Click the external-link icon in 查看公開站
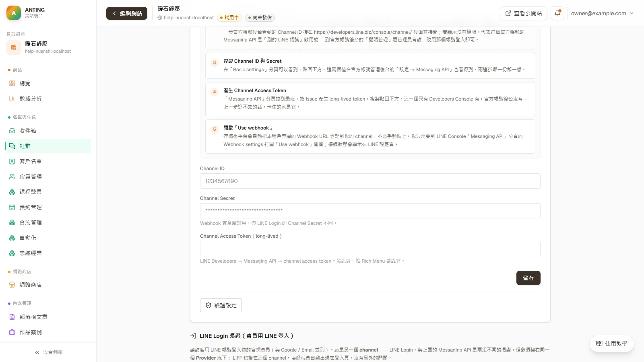Screen dimensions: 644x362 508,13
